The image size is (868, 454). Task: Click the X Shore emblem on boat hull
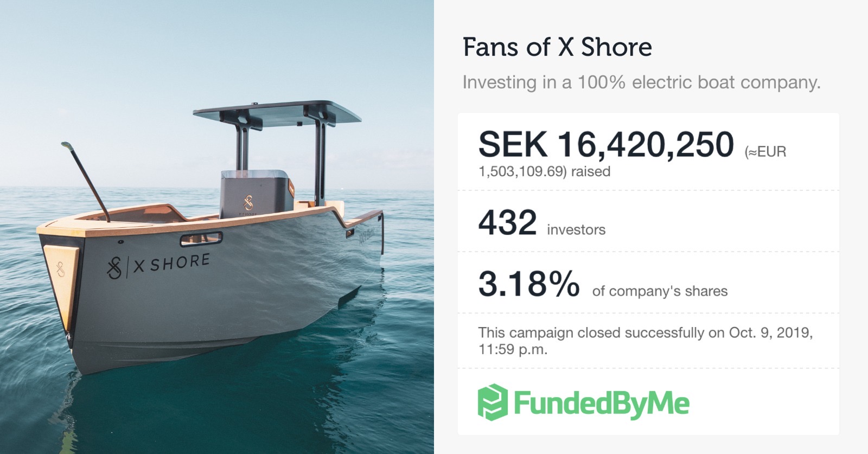point(114,268)
